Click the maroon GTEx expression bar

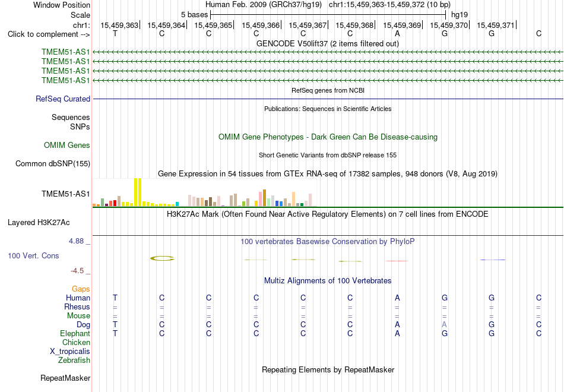coord(106,205)
